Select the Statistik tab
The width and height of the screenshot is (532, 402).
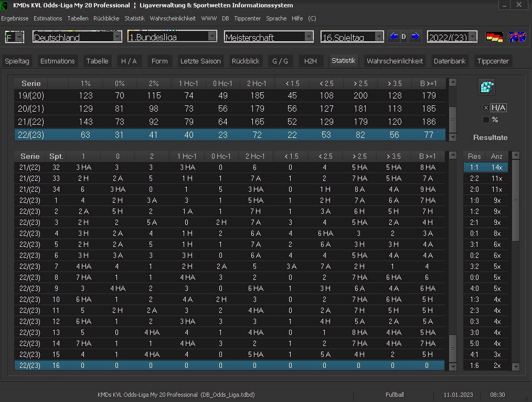[x=343, y=60]
